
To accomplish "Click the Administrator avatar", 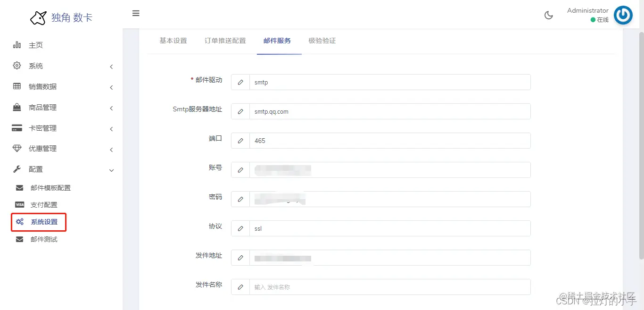I will coord(623,15).
